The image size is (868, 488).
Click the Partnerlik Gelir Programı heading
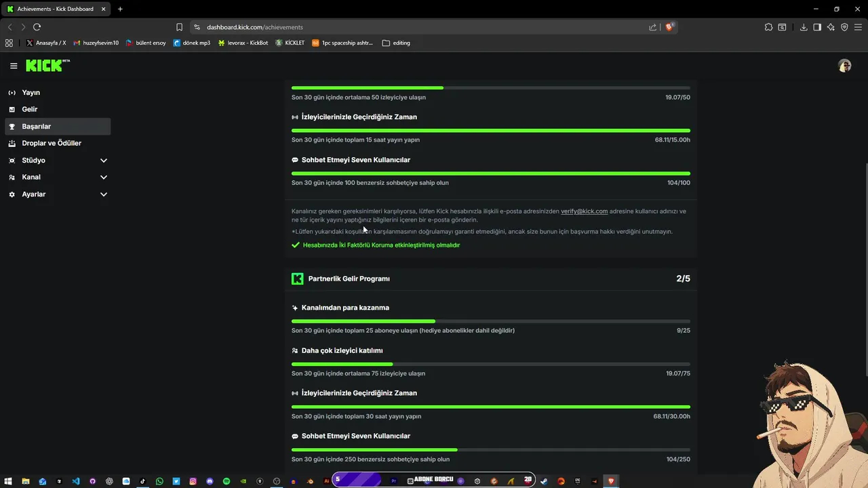349,279
